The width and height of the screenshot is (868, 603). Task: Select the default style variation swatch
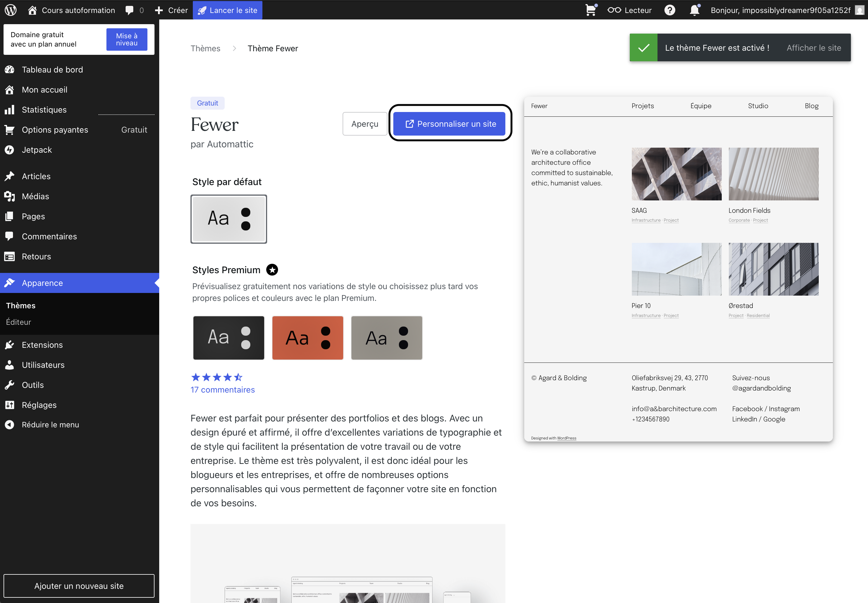click(228, 219)
